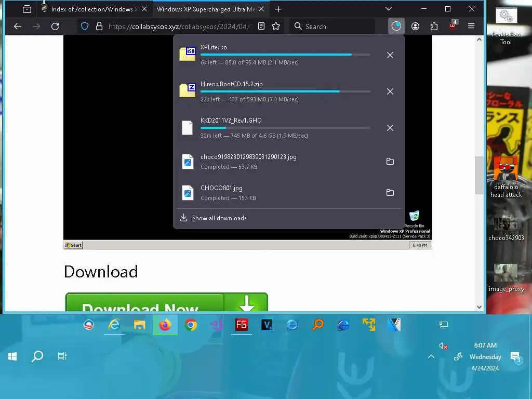
Task: Open network display tray icon
Action: tap(444, 325)
